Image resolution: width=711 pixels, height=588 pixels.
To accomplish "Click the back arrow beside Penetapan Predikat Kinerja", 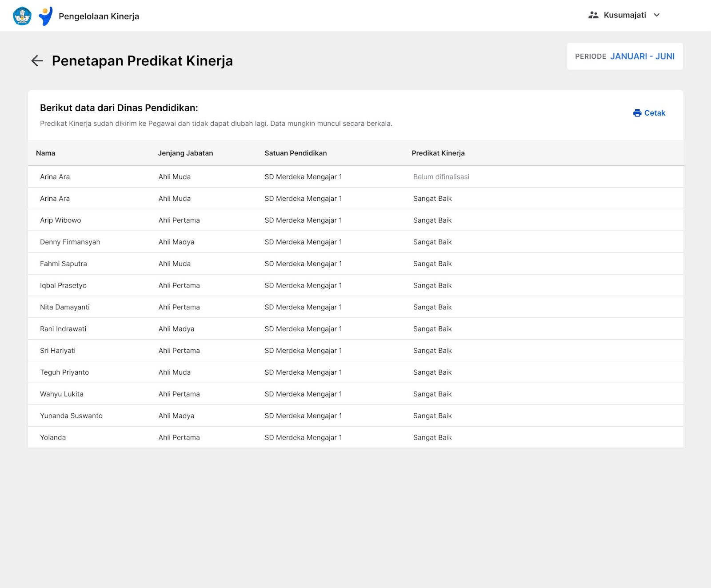I will pyautogui.click(x=37, y=61).
